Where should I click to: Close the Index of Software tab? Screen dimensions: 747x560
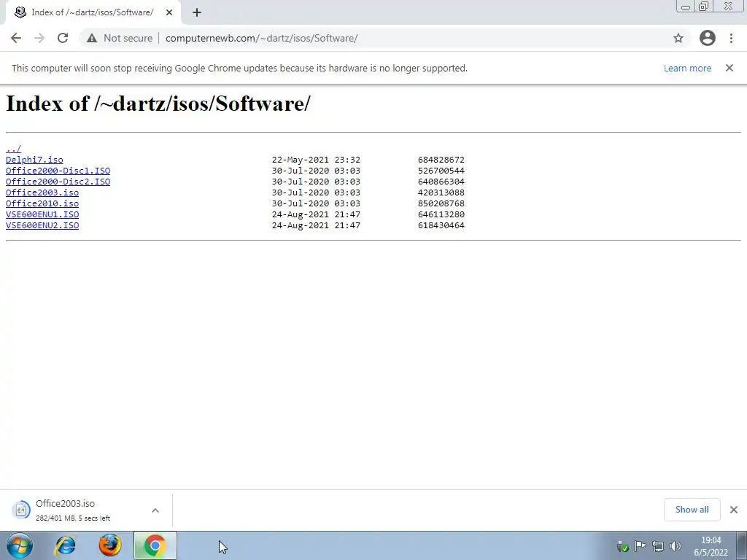pos(169,12)
